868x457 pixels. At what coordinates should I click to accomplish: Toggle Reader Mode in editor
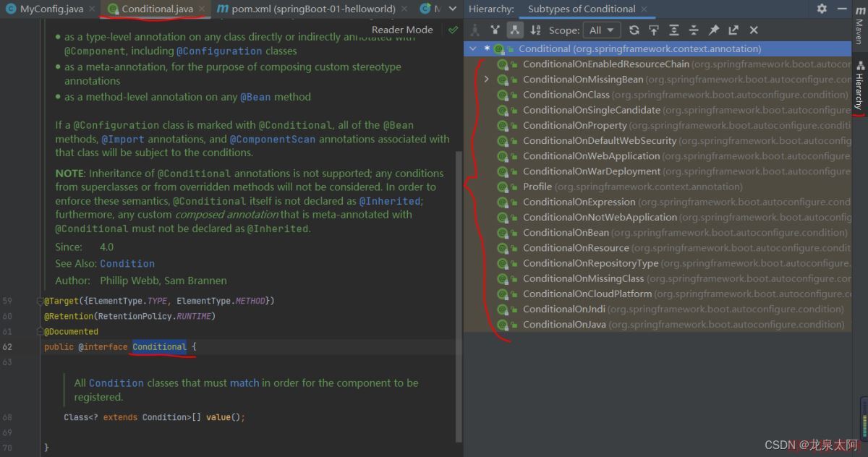[402, 30]
